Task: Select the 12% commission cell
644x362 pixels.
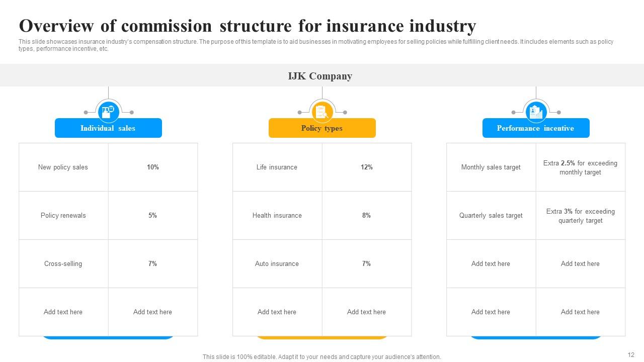Action: pos(367,167)
